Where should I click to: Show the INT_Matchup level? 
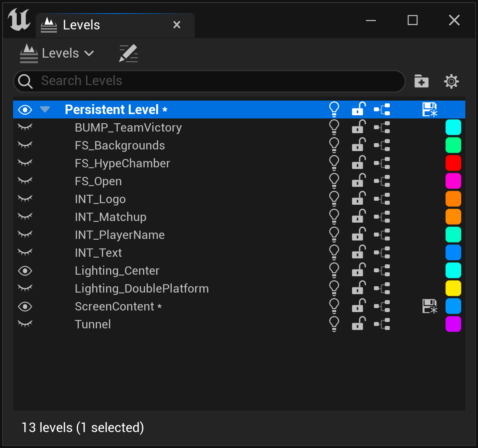(25, 217)
